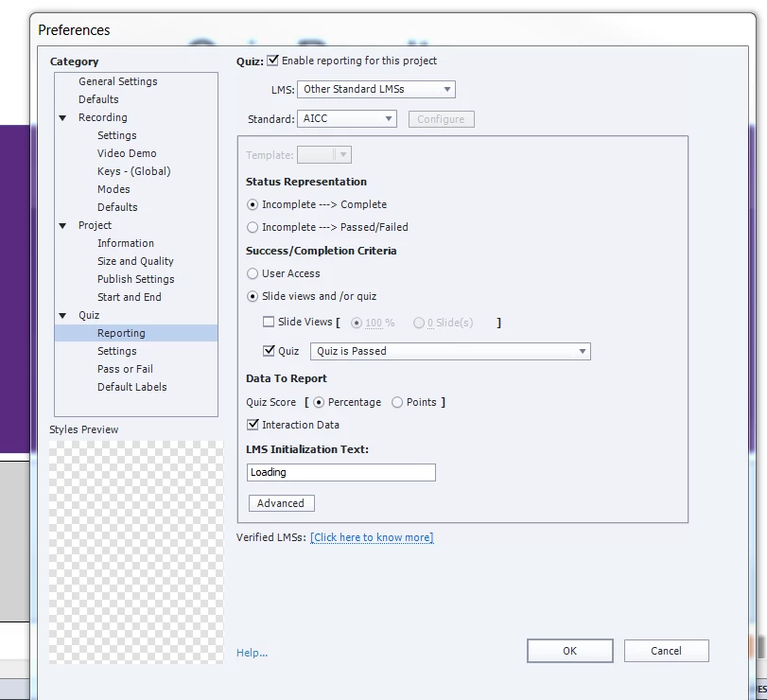The height and width of the screenshot is (700, 767).
Task: Select Percentage for Quiz Score
Action: point(319,402)
